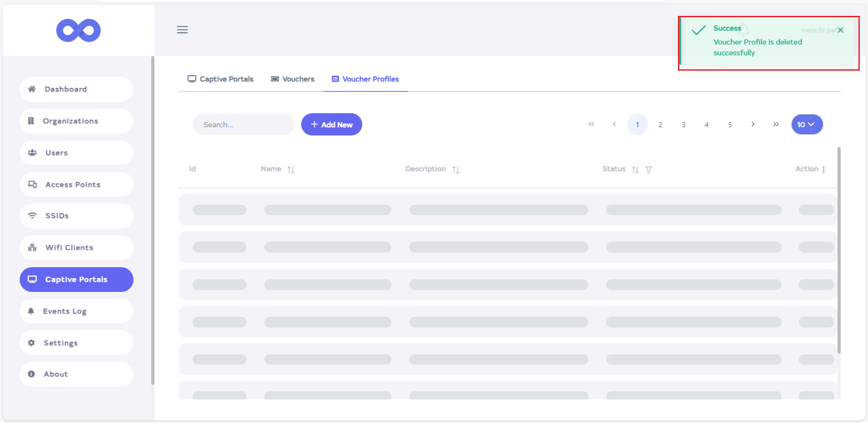Click the Search input field
Viewport: 868px width, 423px height.
click(243, 125)
